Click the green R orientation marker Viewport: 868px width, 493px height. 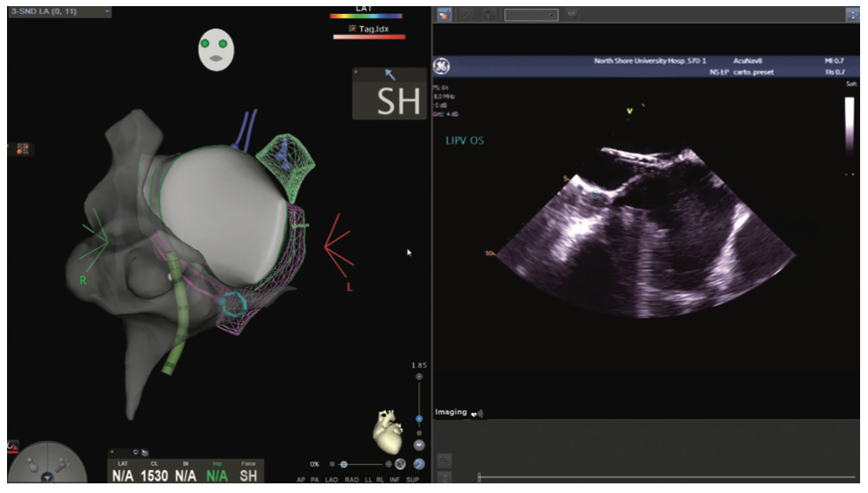(x=82, y=281)
